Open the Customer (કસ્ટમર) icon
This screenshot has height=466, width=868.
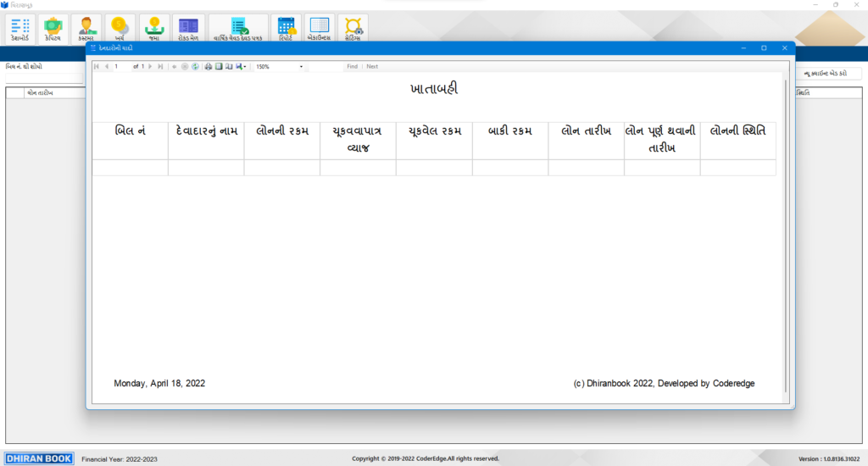pyautogui.click(x=86, y=28)
